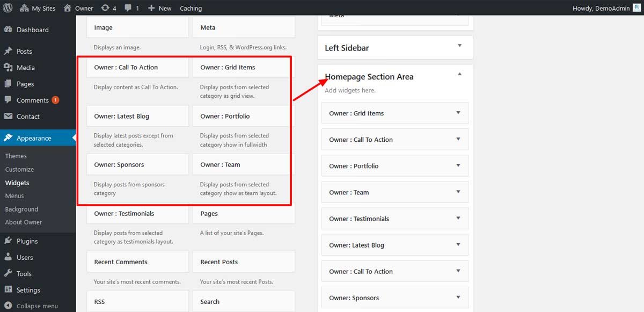Click the DemoAdmin avatar icon
This screenshot has height=312, width=644.
636,8
